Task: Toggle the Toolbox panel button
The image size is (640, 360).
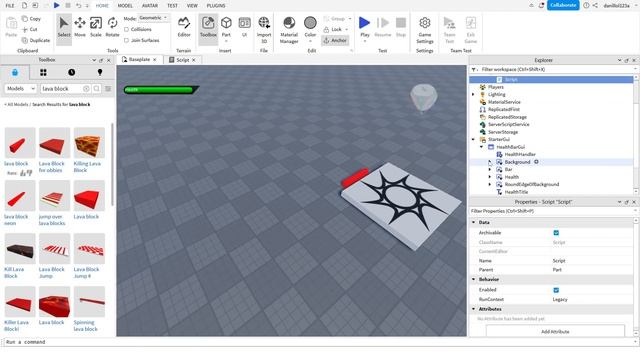Action: click(208, 28)
